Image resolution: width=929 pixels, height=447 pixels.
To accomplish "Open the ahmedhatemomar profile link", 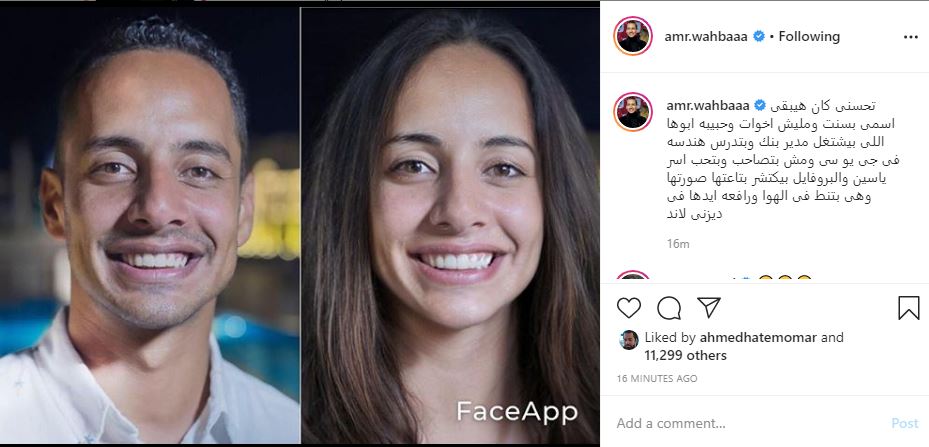I will pos(758,338).
